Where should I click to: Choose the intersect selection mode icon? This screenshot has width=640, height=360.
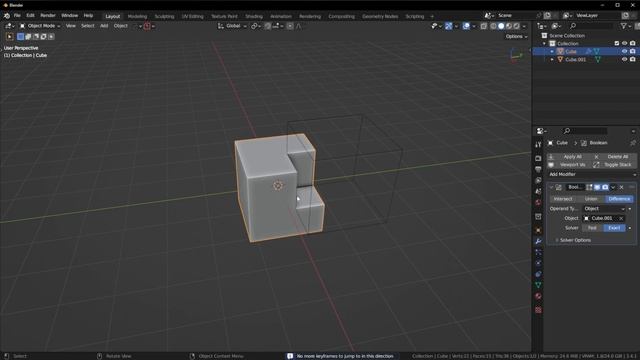point(51,37)
